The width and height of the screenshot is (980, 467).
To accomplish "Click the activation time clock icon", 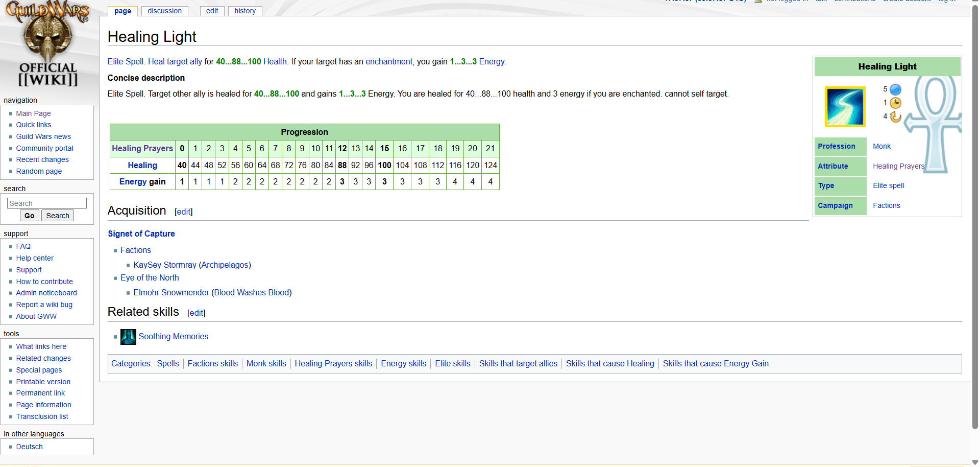I will (895, 103).
